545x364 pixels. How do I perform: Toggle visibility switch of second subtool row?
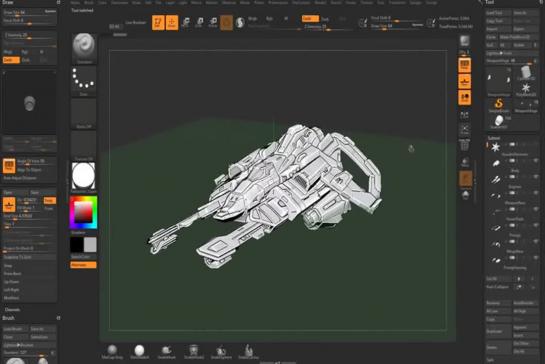click(512, 161)
